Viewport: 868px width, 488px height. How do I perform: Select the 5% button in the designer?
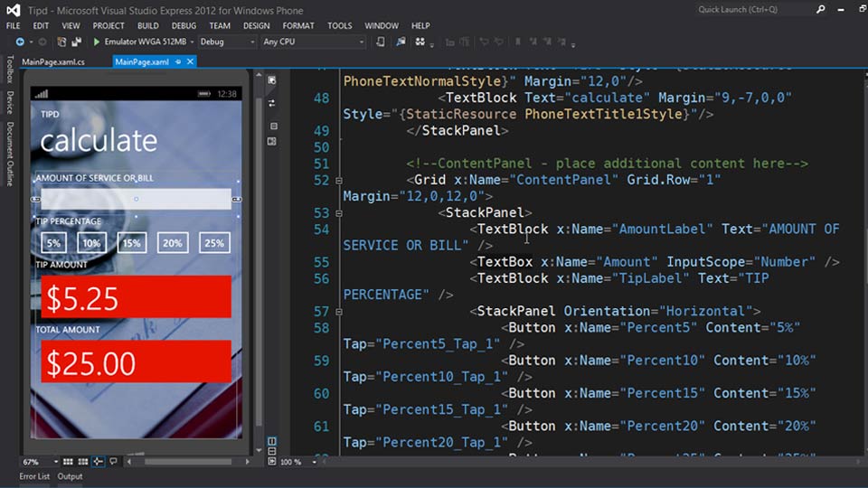point(53,243)
